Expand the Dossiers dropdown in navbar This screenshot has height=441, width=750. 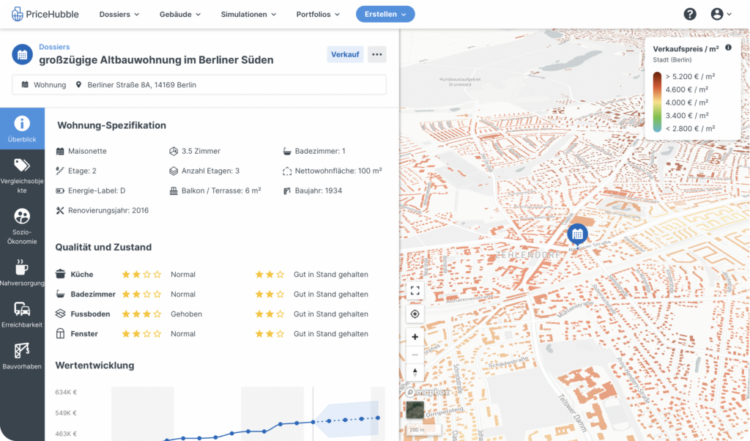pyautogui.click(x=119, y=15)
